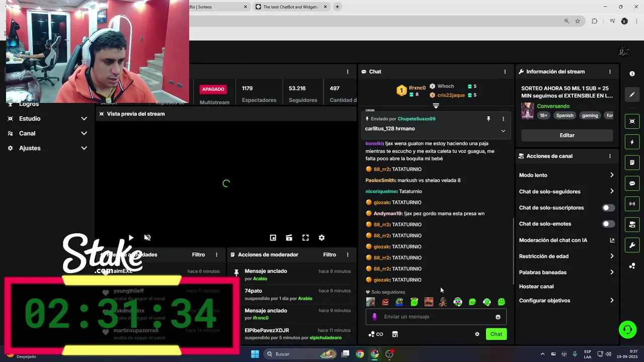Click the chat bubble icon in right sidebar
Screen dimensions: 644x362
[x=632, y=184]
